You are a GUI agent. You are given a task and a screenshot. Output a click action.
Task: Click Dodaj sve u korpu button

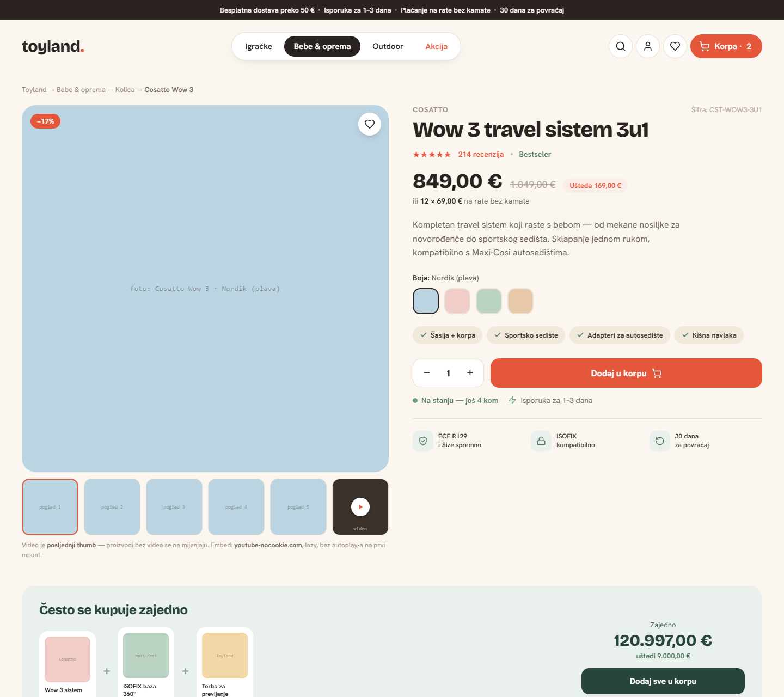[x=663, y=681]
